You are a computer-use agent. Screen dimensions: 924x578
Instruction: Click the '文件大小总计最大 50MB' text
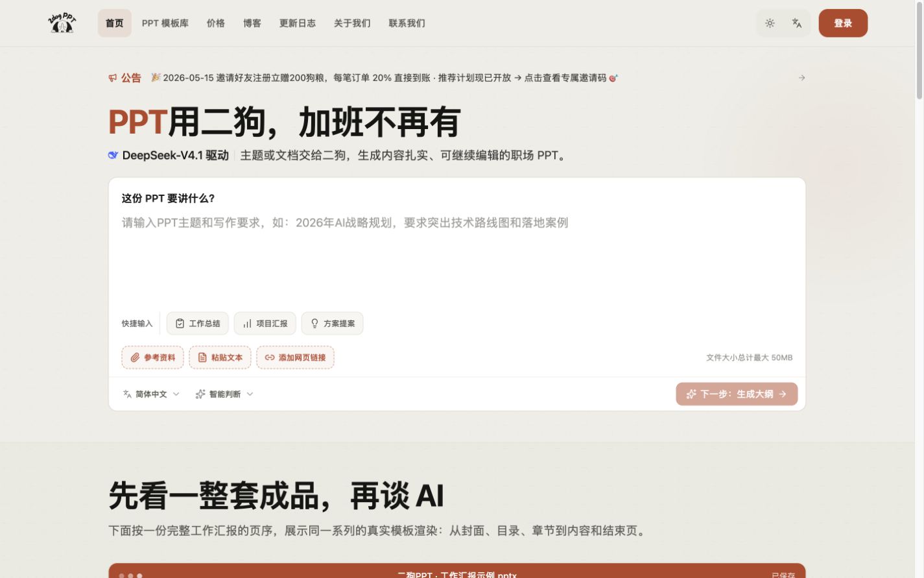click(x=749, y=358)
